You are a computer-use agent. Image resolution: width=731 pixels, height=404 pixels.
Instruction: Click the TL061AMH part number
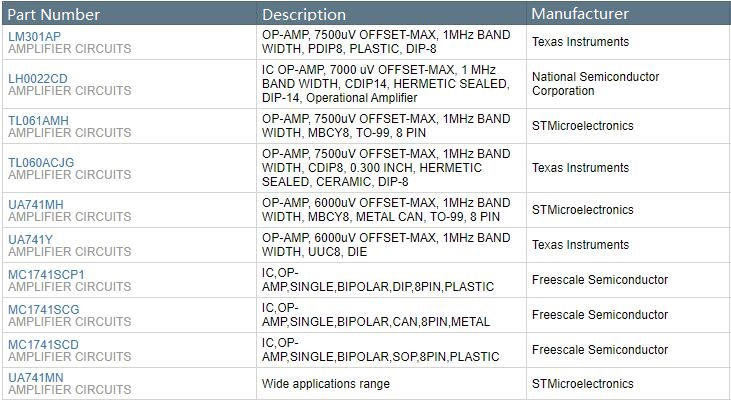click(x=39, y=120)
